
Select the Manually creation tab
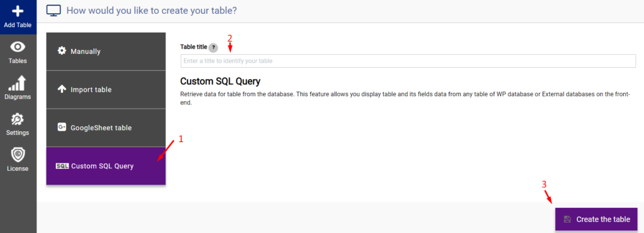(x=106, y=51)
